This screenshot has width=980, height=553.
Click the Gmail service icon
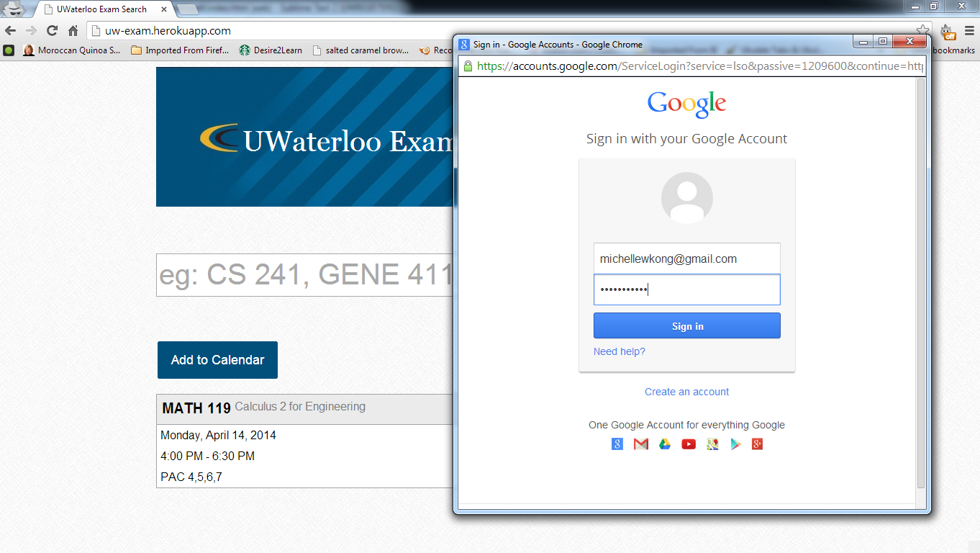point(641,444)
